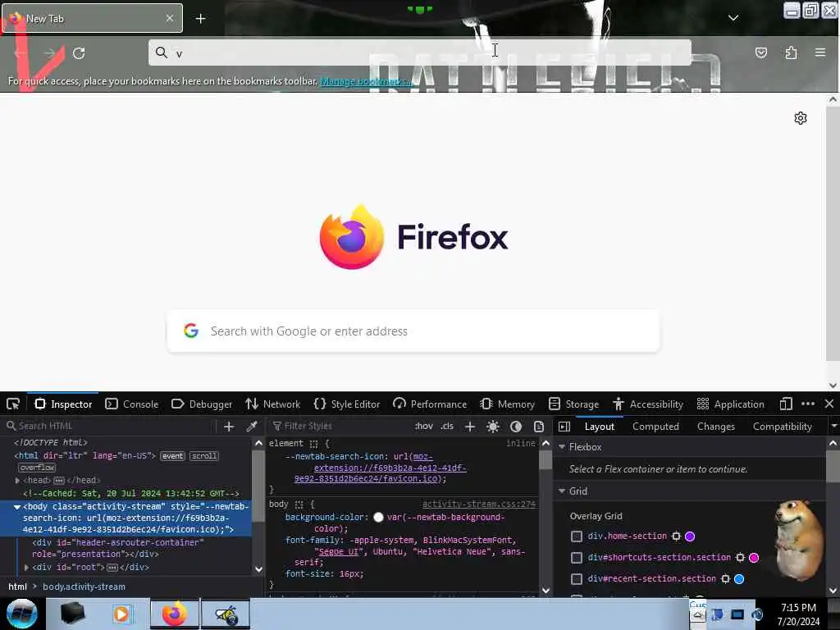
Task: Activate the element picker tool
Action: [13, 404]
